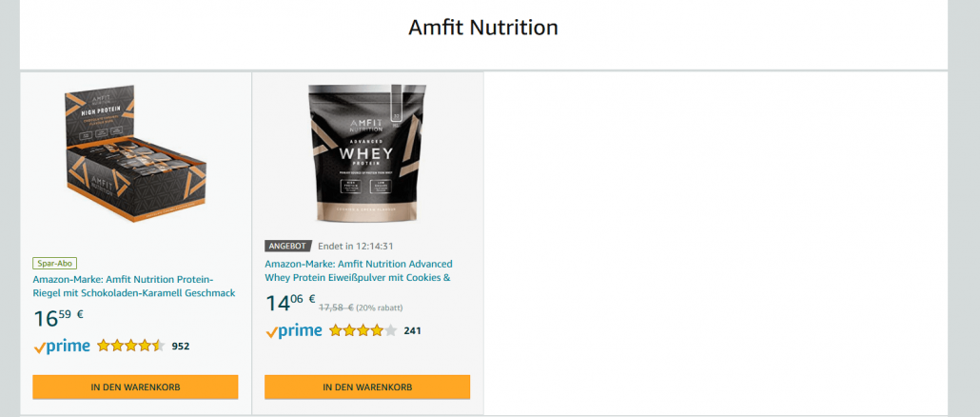
Task: Click the struck-through 17,58 € price
Action: (x=336, y=308)
